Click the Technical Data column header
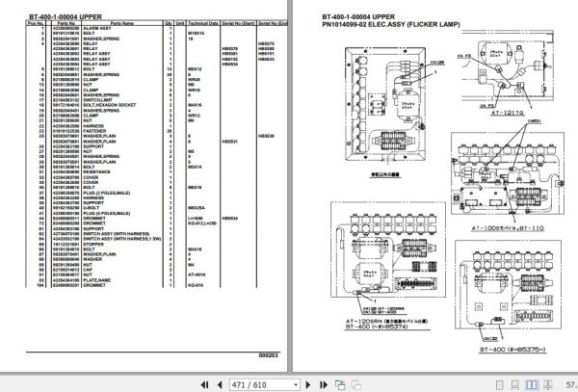Viewport: 578px width, 392px height. point(202,23)
